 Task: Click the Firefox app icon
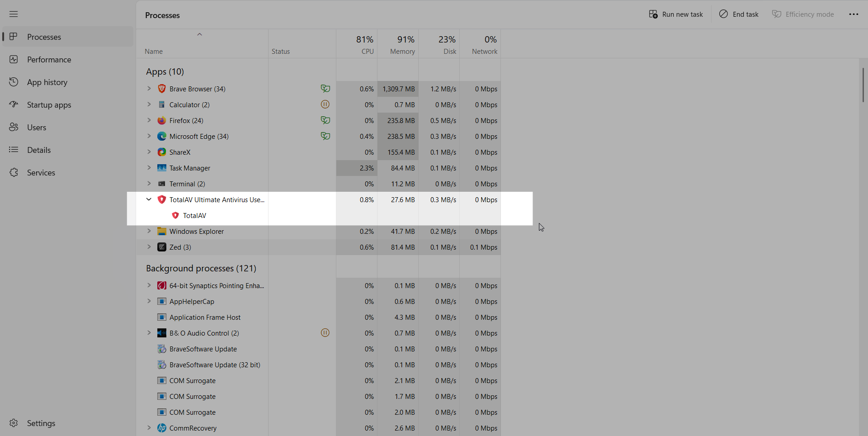point(162,120)
